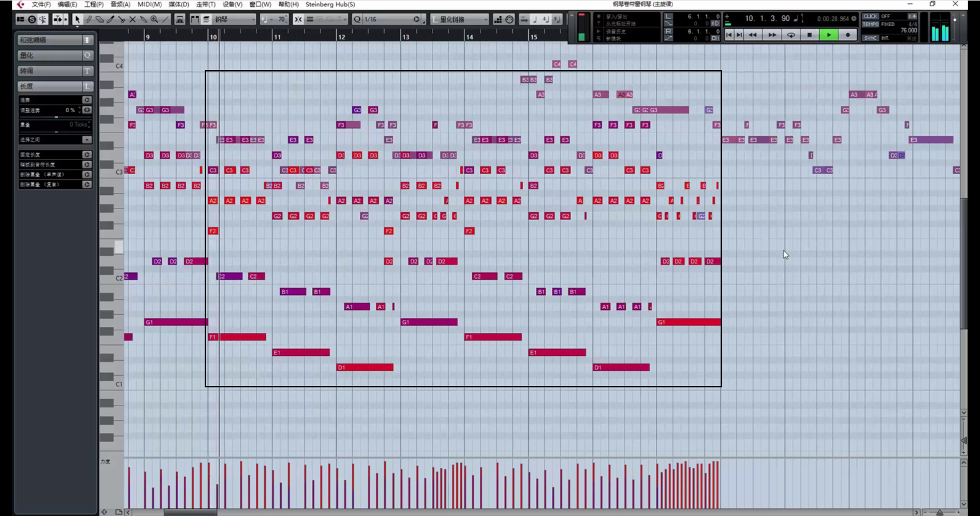The image size is (980, 516).
Task: Click the vertical scrollbar thumb on right
Action: pos(964,264)
